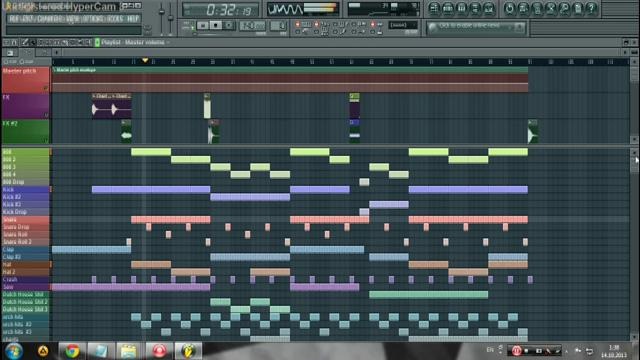The image size is (640, 360).
Task: Open the playlist options arrow menu
Action: pos(7,42)
